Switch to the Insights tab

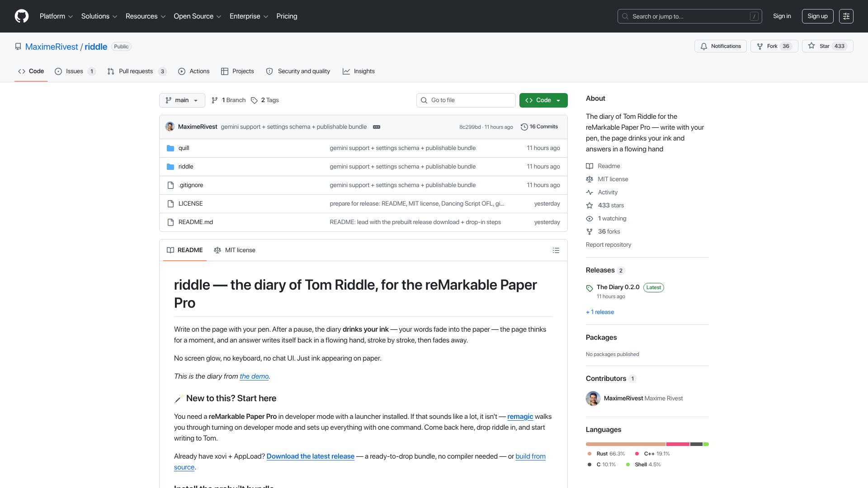359,71
